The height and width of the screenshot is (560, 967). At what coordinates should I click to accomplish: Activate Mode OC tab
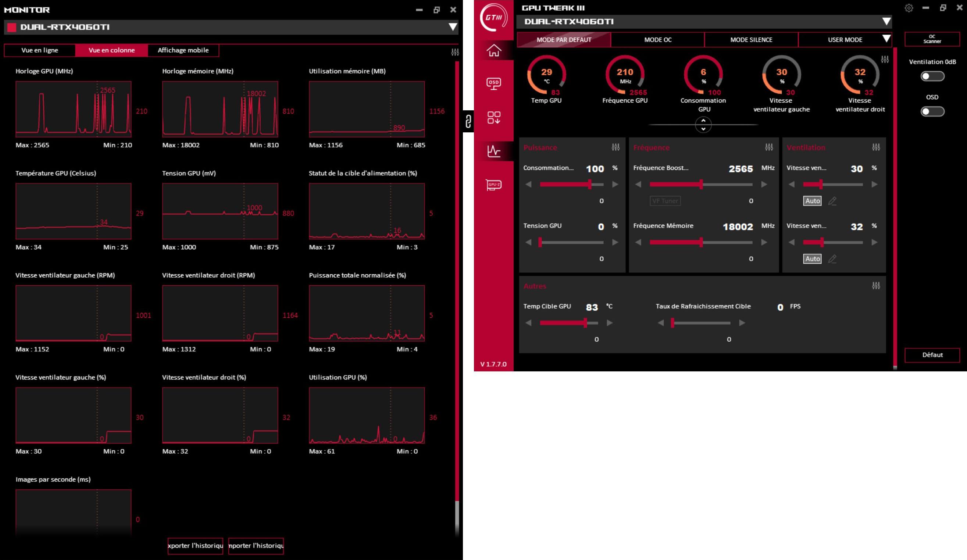[658, 40]
